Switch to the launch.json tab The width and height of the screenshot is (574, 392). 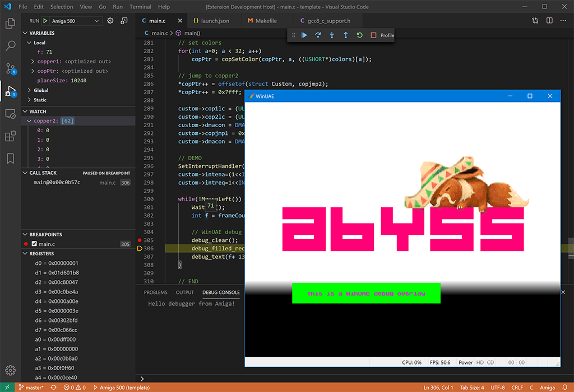215,21
